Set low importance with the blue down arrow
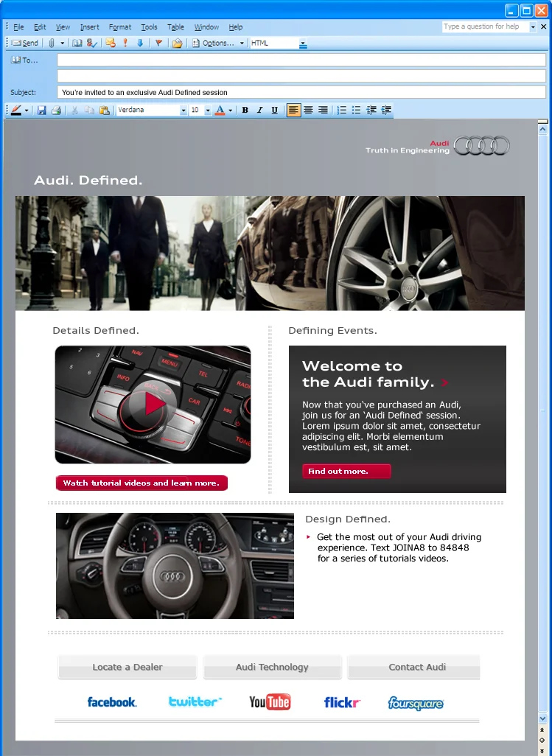Screen dimensions: 552x756 tap(140, 43)
